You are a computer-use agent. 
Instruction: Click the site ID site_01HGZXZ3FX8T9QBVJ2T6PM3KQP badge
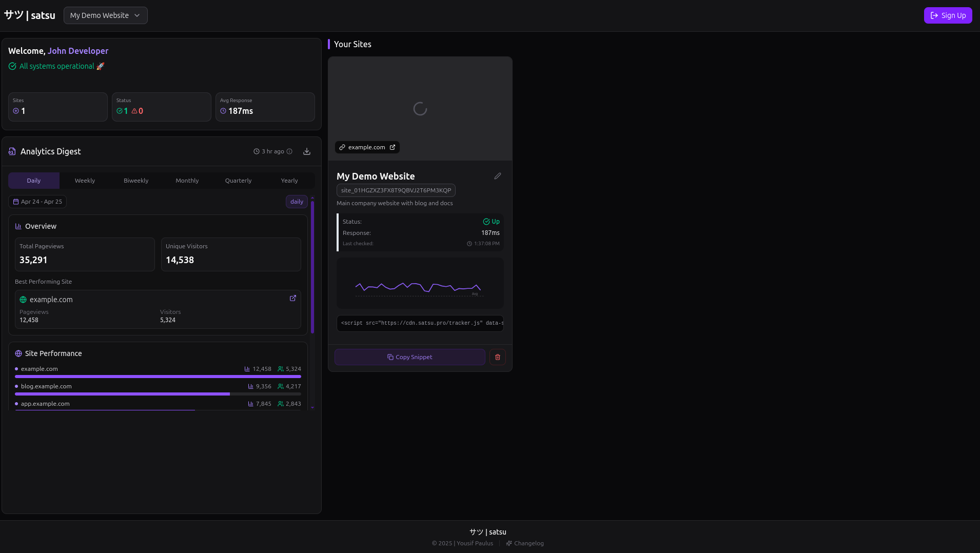click(x=396, y=190)
